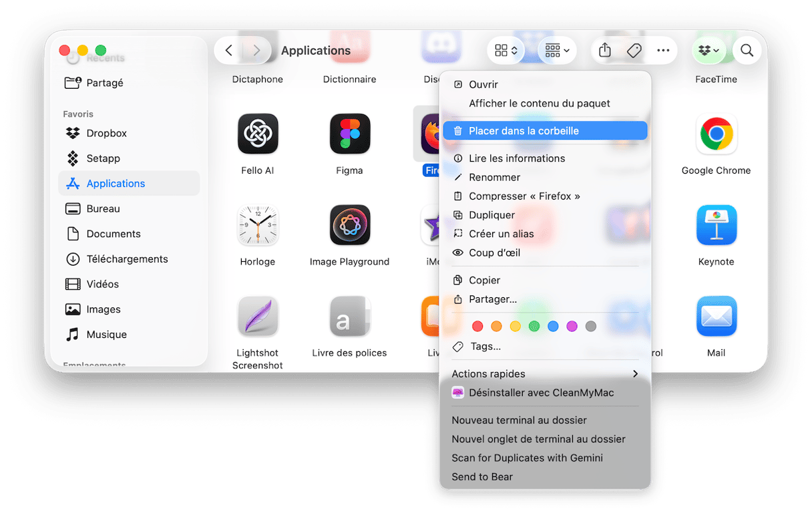812x511 pixels.
Task: Open the Google Chrome app icon
Action: click(x=716, y=134)
